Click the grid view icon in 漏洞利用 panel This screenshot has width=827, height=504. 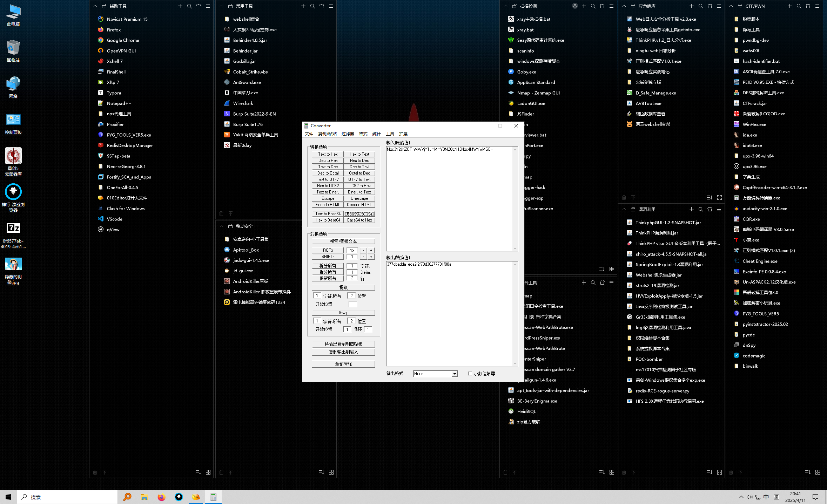[719, 472]
